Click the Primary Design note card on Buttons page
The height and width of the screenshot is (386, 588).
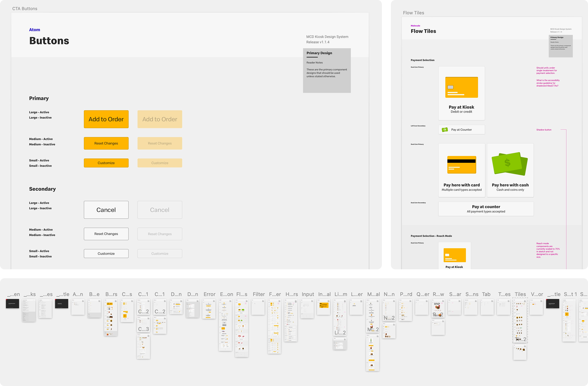[327, 70]
